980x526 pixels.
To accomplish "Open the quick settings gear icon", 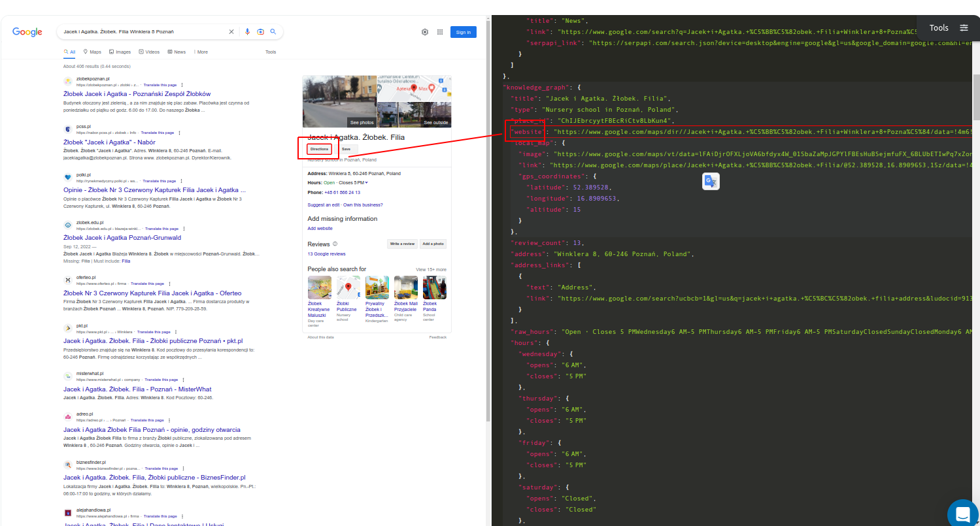I will pyautogui.click(x=424, y=31).
